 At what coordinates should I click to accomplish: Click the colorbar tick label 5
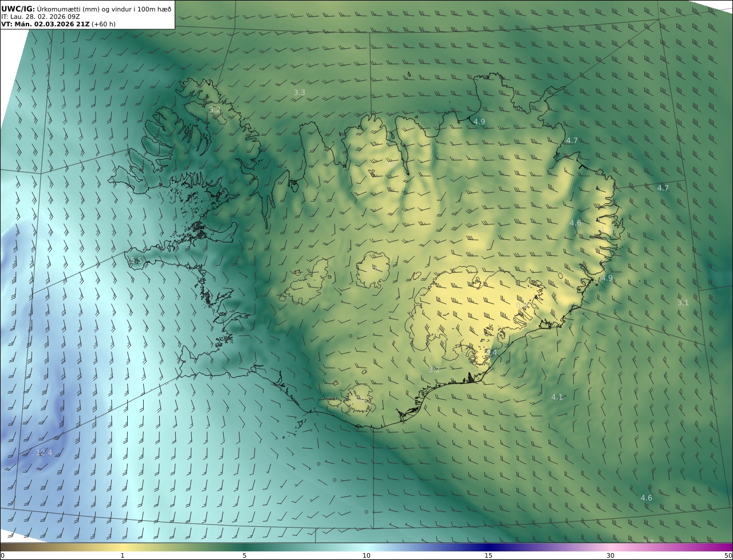pyautogui.click(x=245, y=555)
